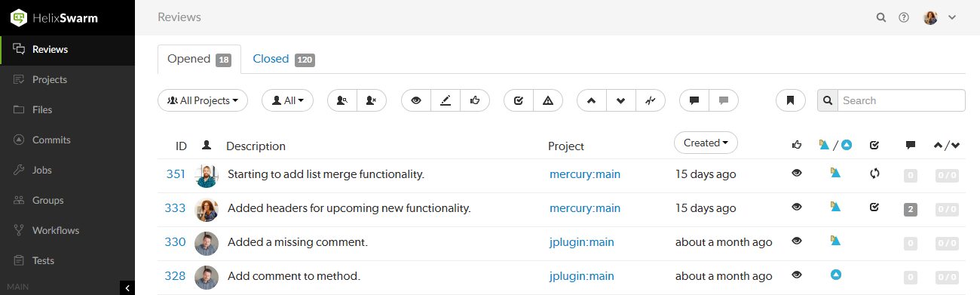Screen dimensions: 980x295
Task: Filter reviews with comments speech bubble
Action: click(694, 100)
